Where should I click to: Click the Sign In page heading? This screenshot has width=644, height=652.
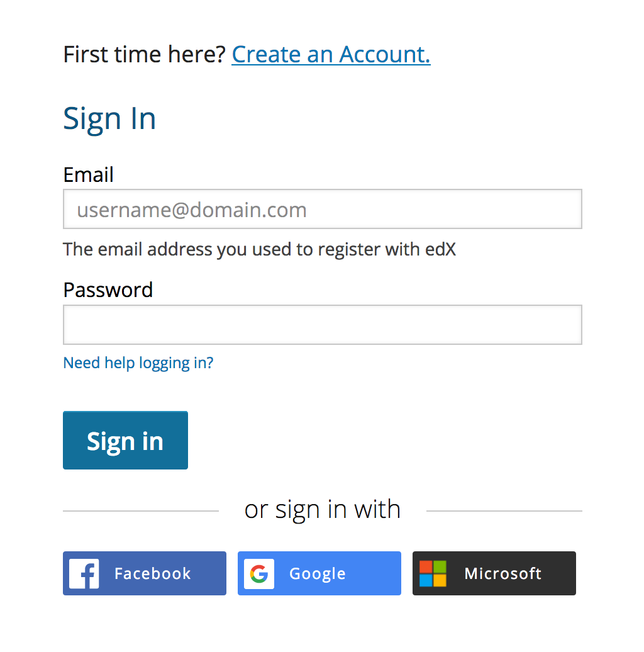tap(109, 120)
